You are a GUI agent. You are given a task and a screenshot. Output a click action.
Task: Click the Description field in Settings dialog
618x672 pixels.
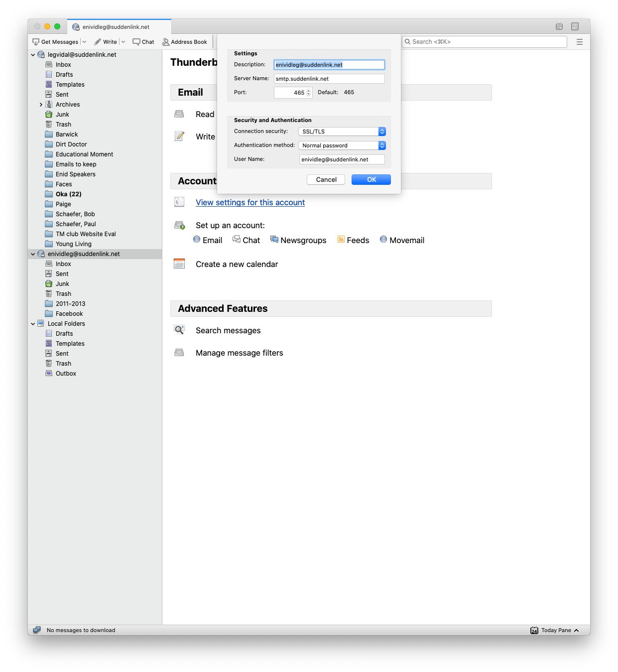329,65
